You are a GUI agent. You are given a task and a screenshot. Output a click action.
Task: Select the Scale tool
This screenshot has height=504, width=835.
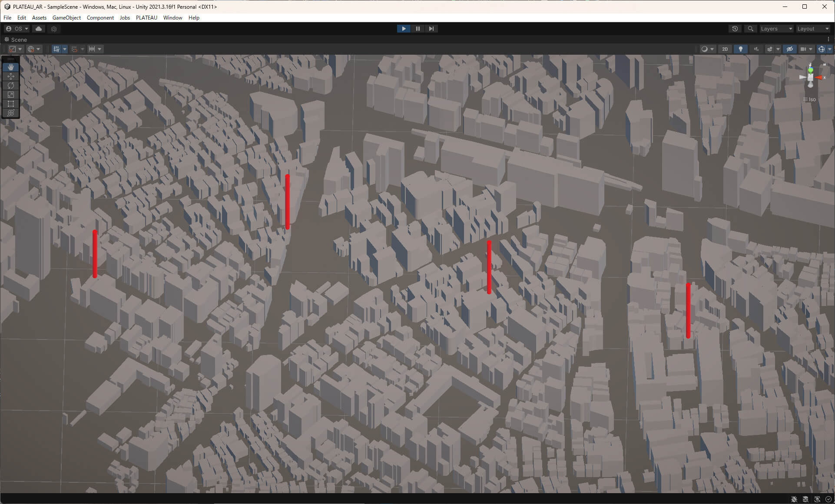[11, 95]
